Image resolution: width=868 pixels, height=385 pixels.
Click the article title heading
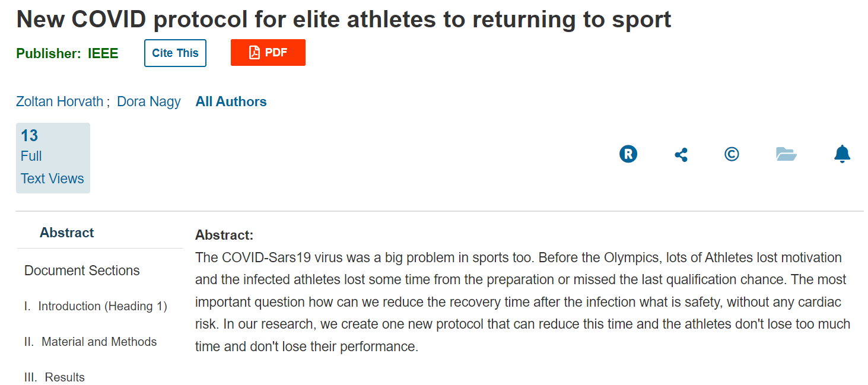(344, 20)
